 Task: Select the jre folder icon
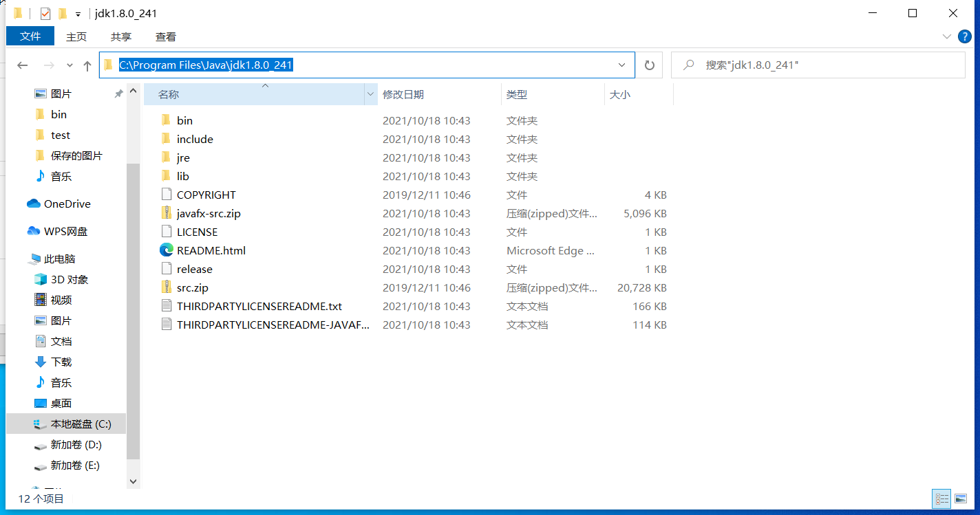[x=166, y=157]
